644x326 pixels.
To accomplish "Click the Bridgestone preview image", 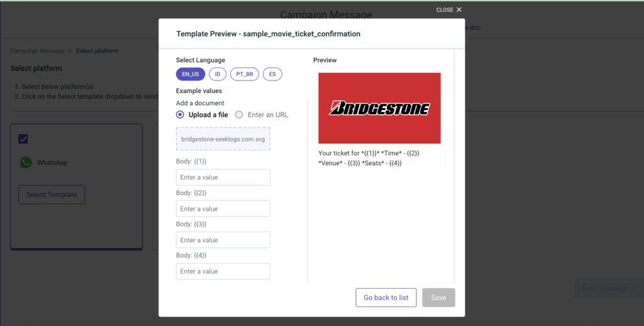I will tap(379, 108).
